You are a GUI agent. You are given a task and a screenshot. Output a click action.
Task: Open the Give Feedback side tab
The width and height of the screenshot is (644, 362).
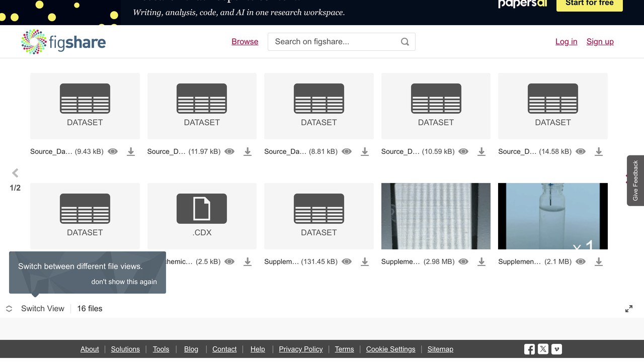pos(635,180)
